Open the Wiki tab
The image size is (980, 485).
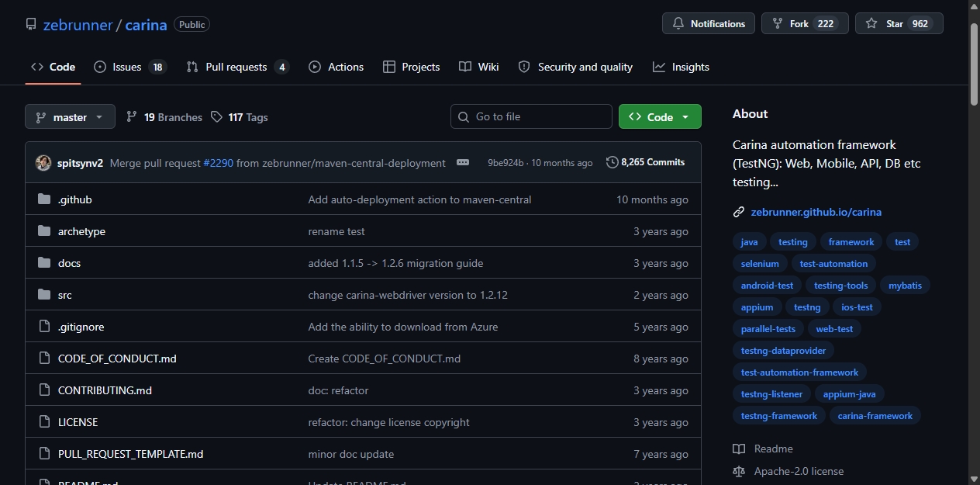tap(478, 67)
